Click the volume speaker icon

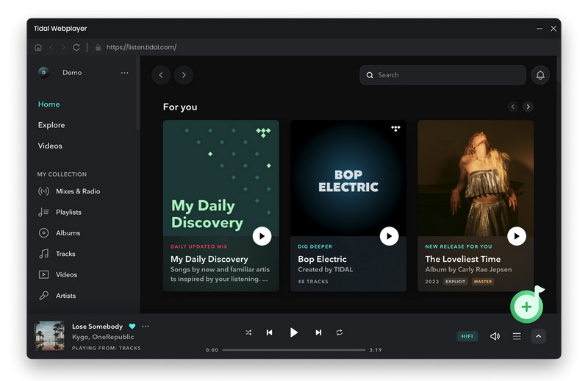[495, 336]
